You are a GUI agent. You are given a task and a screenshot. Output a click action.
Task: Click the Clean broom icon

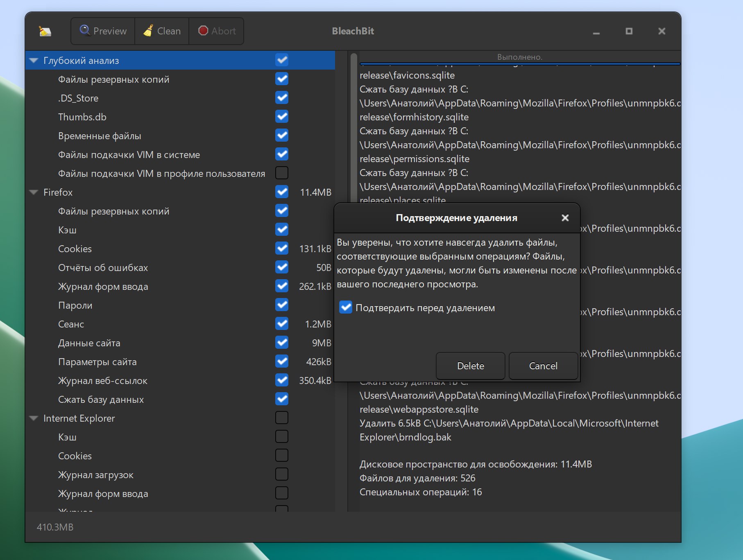tap(148, 31)
